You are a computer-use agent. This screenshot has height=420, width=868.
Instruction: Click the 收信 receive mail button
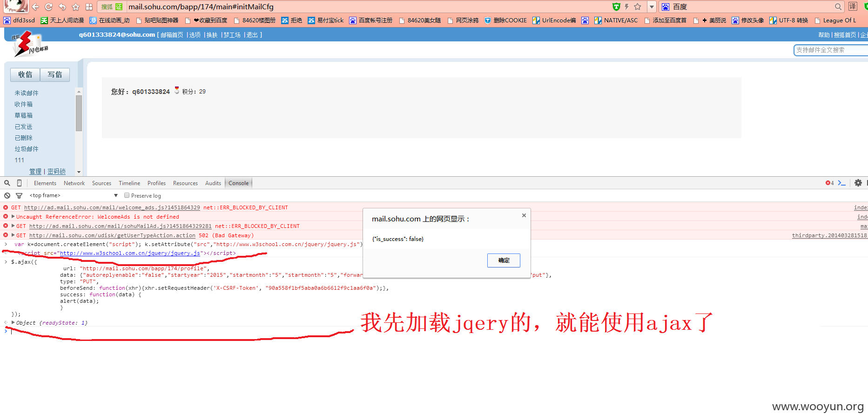25,74
